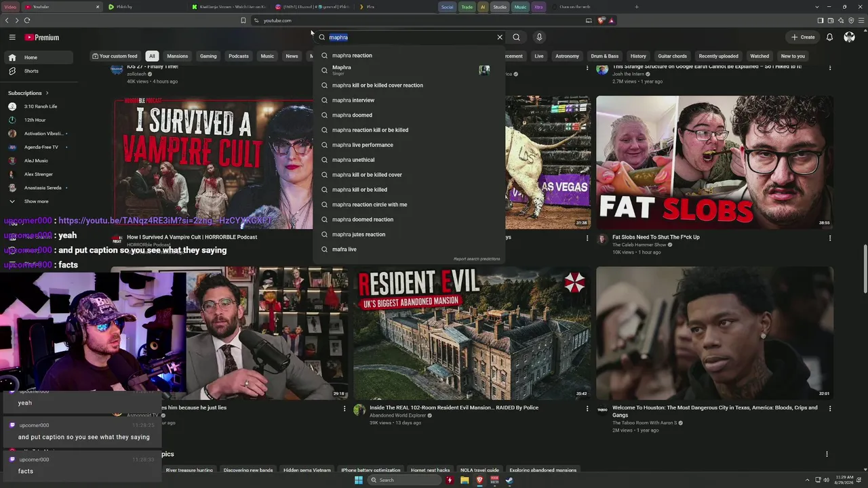Screen dimensions: 868x488
Task: Select the New to you filter chip
Action: click(793, 56)
